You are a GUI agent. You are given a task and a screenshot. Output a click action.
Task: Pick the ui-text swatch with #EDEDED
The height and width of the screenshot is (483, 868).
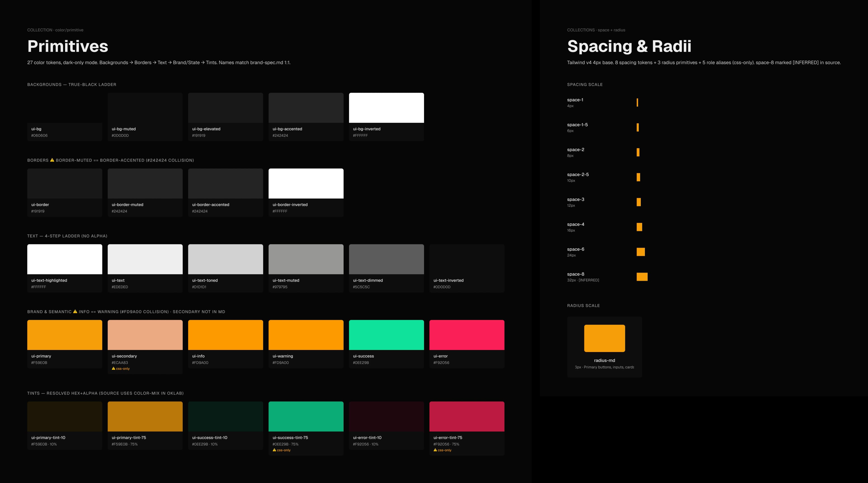(145, 259)
